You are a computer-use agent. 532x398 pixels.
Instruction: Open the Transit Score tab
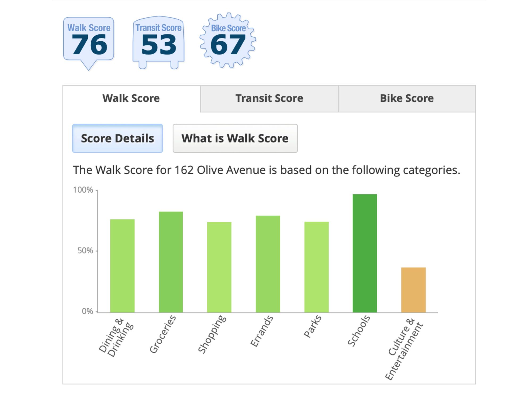pyautogui.click(x=269, y=98)
